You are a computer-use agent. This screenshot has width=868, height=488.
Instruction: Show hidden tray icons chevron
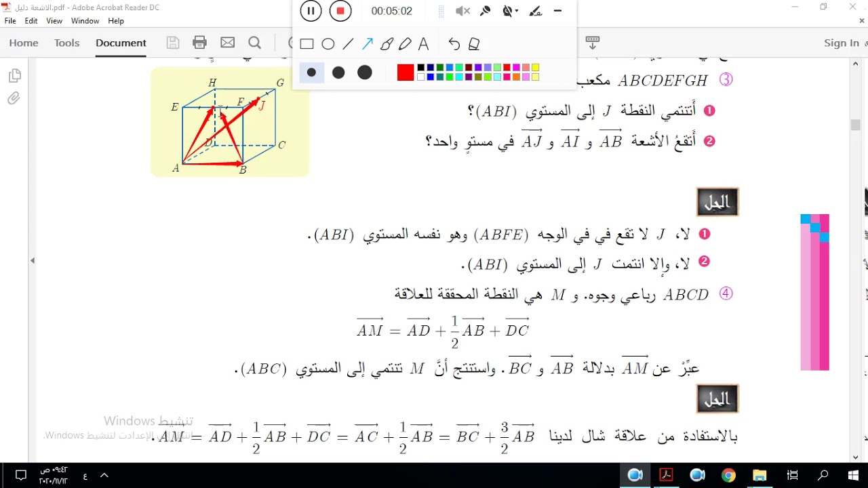(105, 475)
